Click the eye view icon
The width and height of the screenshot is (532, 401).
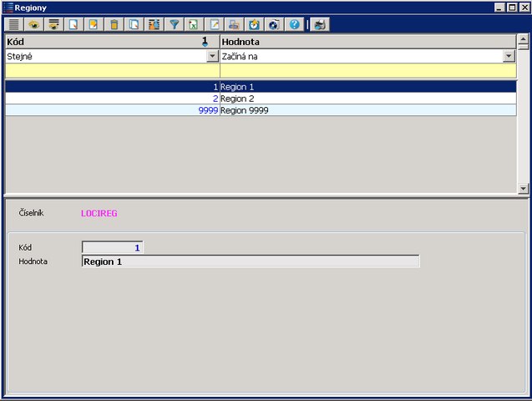34,24
